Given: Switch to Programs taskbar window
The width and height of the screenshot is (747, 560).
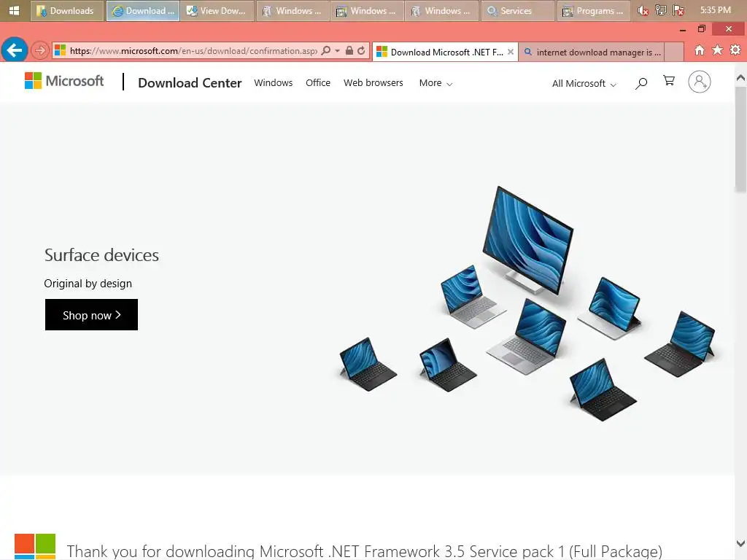Looking at the screenshot, I should tap(592, 10).
